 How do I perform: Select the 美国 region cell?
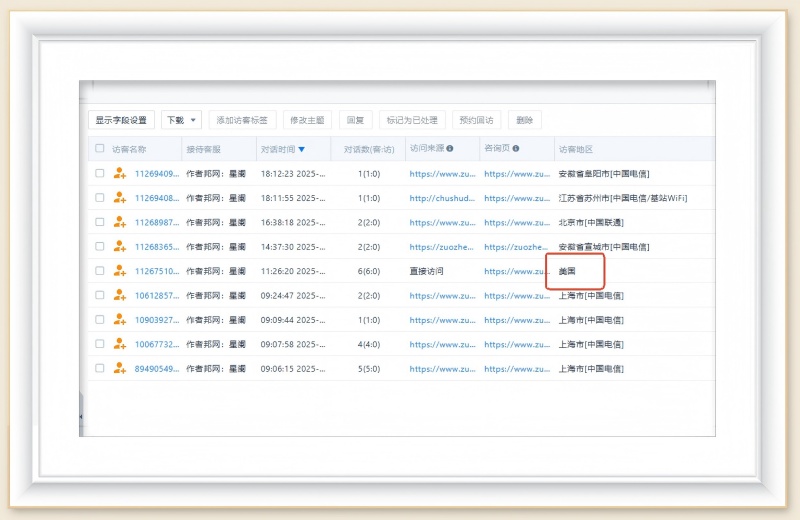[x=568, y=271]
